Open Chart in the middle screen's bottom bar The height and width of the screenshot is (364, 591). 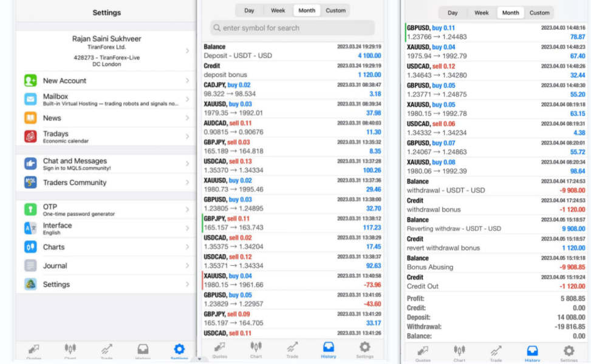pyautogui.click(x=256, y=346)
